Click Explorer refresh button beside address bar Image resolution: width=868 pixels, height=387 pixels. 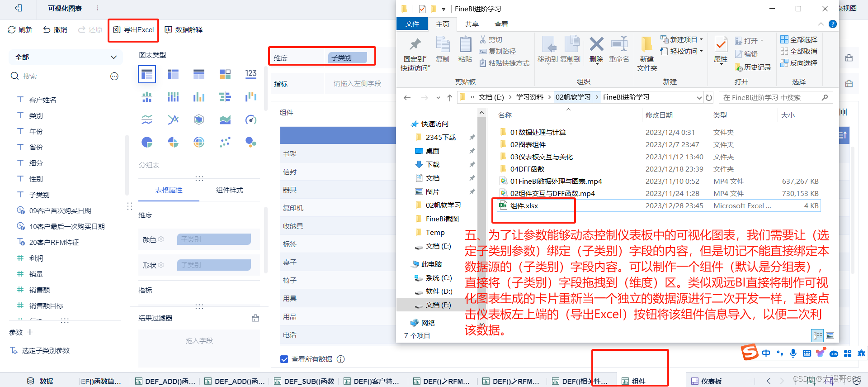(x=709, y=97)
